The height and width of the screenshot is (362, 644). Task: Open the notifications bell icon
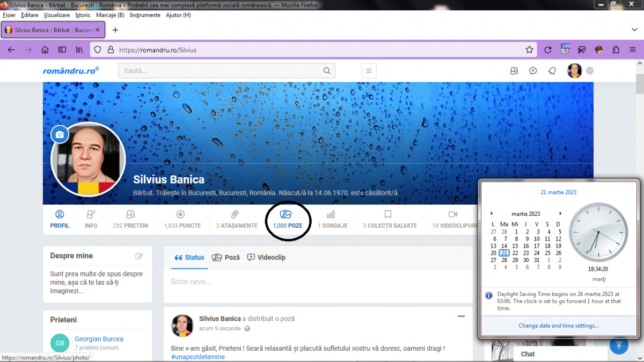(552, 71)
